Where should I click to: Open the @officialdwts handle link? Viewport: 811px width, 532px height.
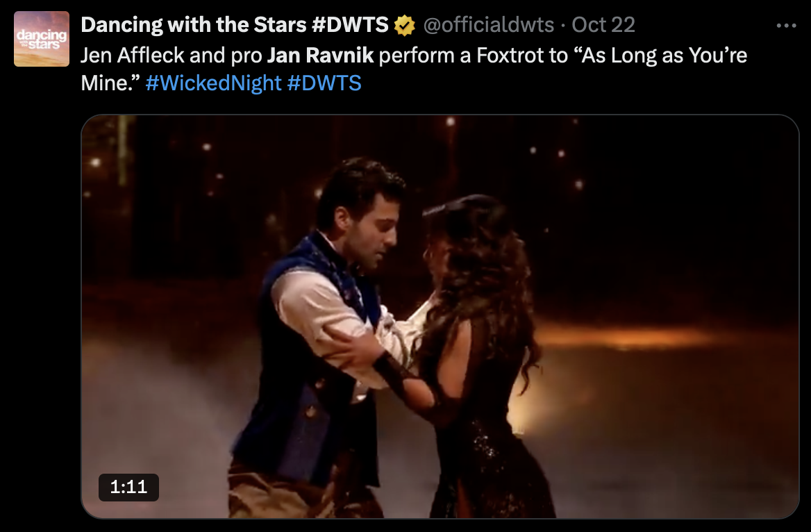pyautogui.click(x=488, y=25)
